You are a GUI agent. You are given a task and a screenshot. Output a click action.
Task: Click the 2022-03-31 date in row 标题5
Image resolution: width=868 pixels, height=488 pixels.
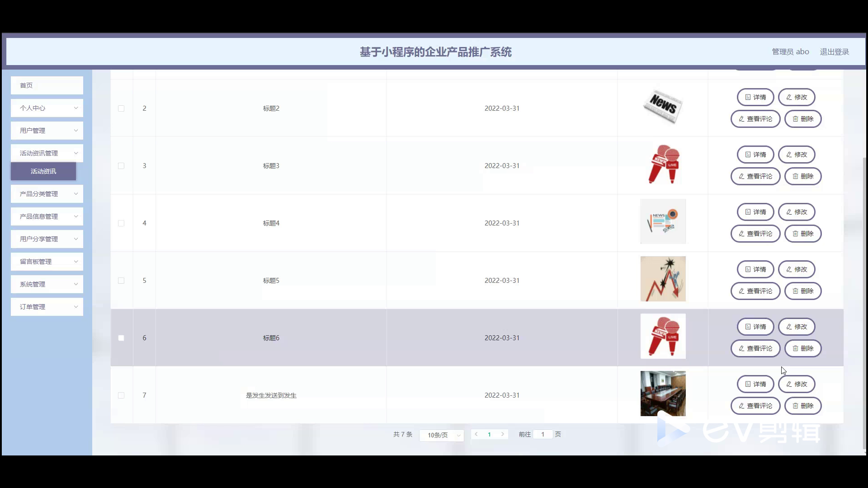pos(502,281)
